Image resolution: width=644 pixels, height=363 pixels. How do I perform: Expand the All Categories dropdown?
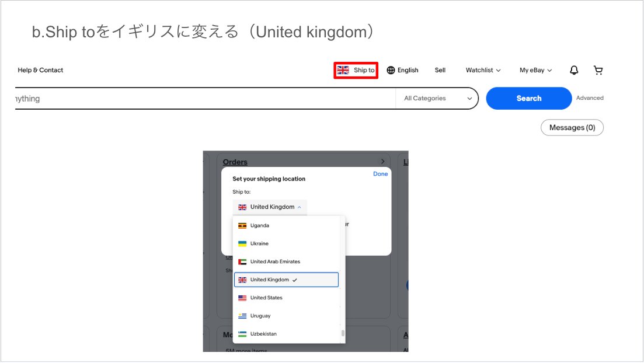click(x=437, y=99)
